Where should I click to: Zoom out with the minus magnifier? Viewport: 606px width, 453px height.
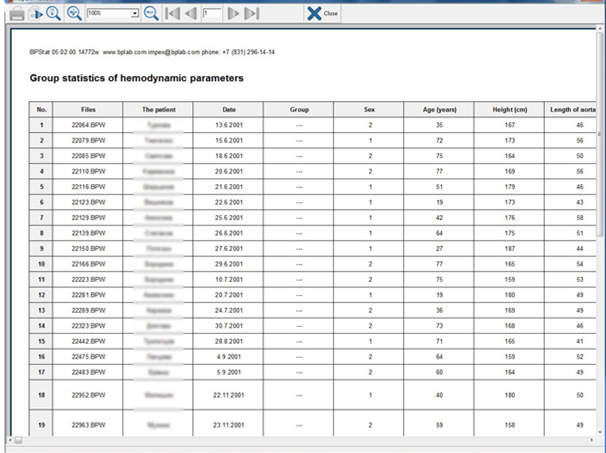(151, 14)
